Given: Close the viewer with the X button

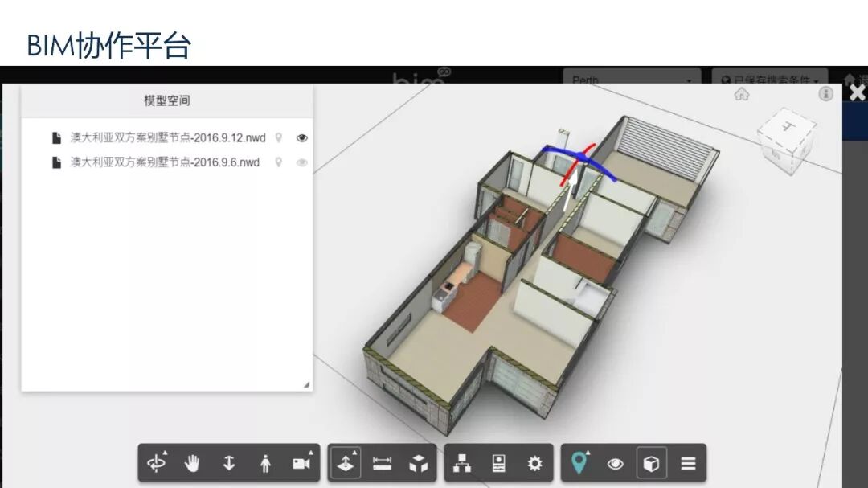Looking at the screenshot, I should coord(858,92).
